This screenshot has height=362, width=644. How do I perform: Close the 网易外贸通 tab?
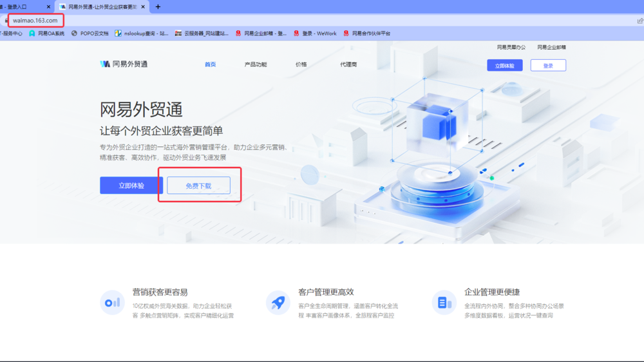pos(143,7)
